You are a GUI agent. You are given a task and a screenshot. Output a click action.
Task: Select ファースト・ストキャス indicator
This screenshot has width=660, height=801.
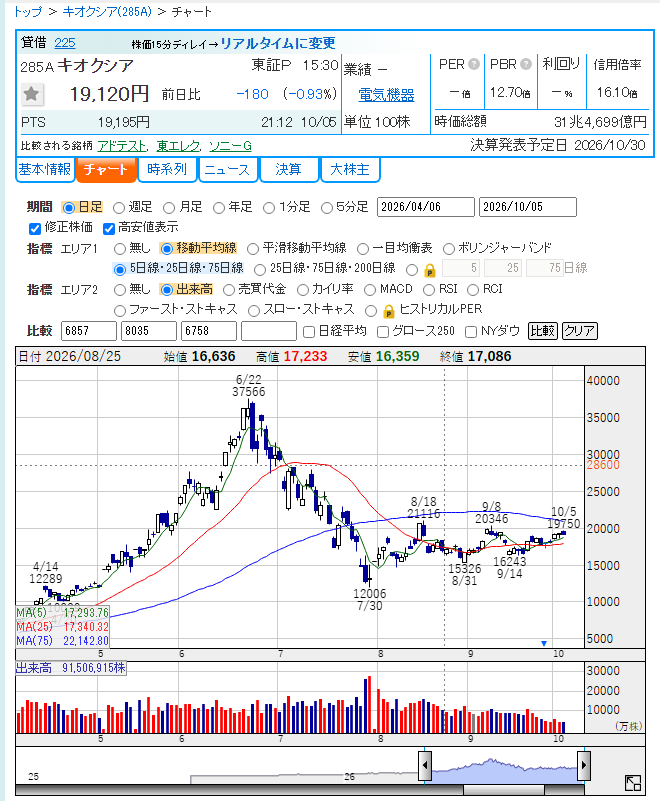[x=120, y=311]
